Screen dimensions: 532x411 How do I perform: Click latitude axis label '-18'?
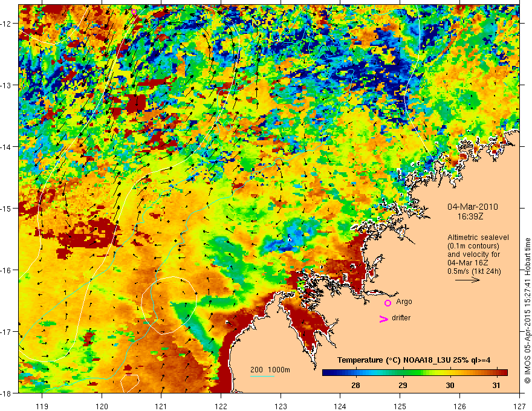7,393
